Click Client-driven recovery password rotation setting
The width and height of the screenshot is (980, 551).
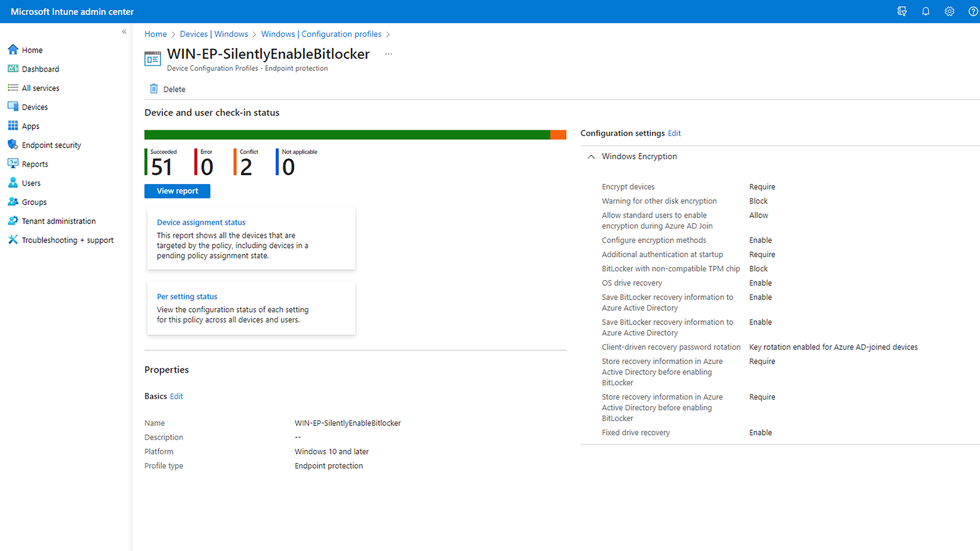tap(671, 347)
